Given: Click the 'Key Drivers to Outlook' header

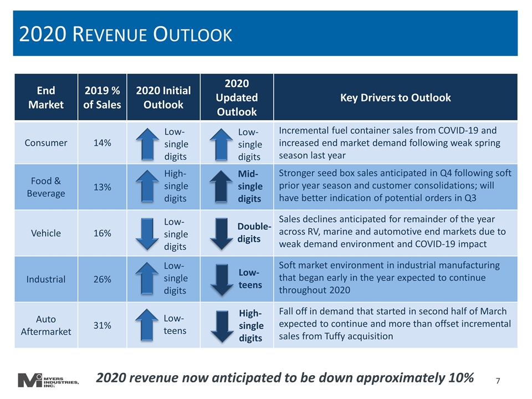Looking at the screenshot, I should 396,98.
